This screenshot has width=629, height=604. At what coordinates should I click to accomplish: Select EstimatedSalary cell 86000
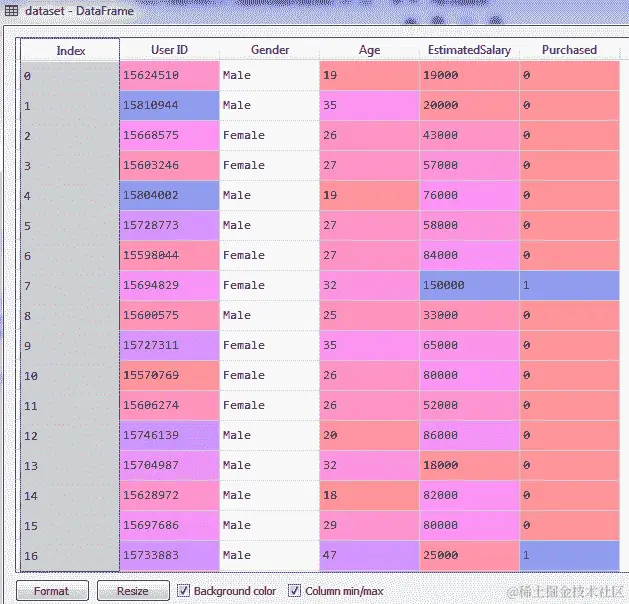tap(469, 436)
